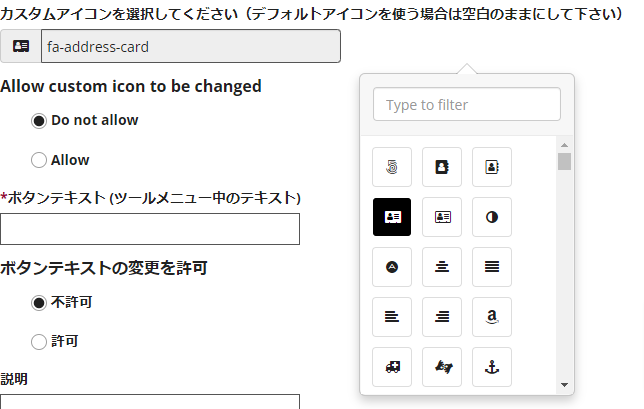Image resolution: width=644 pixels, height=409 pixels.
Task: Click the address-card preview button beside input
Action: [x=21, y=46]
